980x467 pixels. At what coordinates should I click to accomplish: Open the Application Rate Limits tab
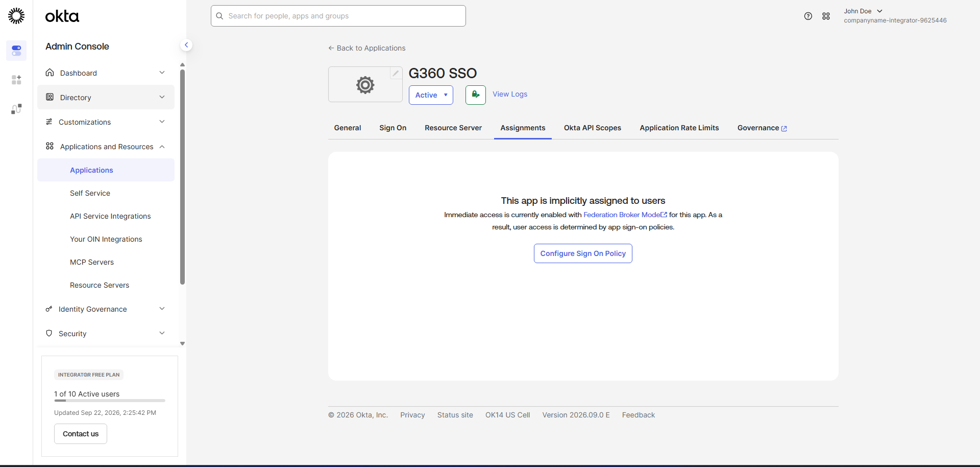(679, 128)
